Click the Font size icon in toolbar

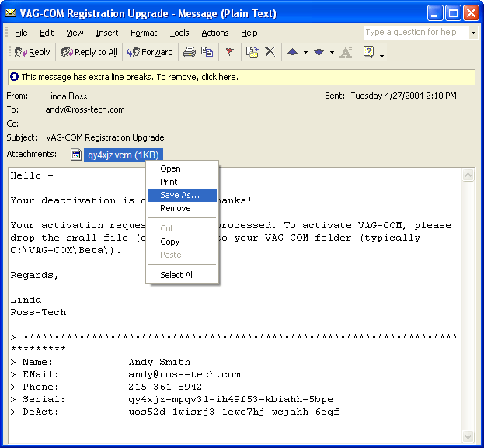click(346, 52)
